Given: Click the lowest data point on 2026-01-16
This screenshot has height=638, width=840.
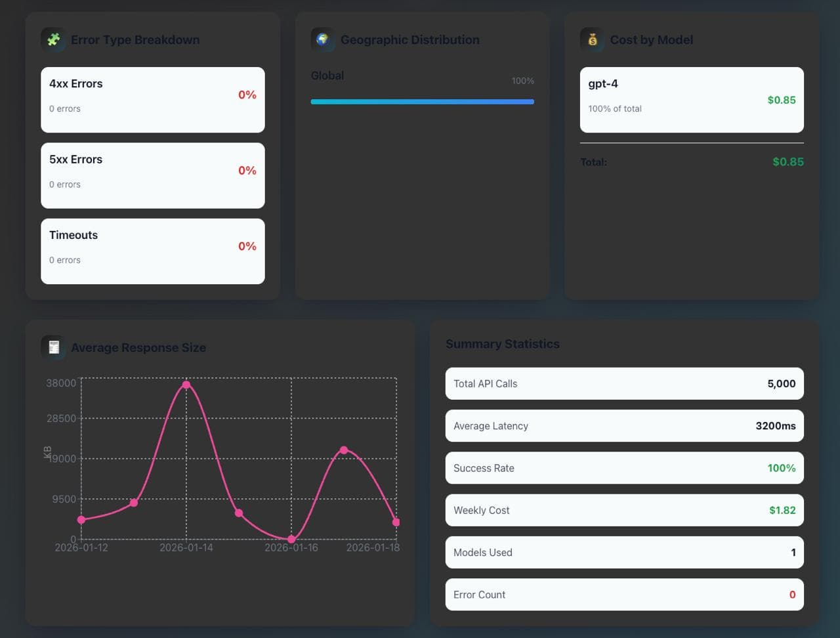Looking at the screenshot, I should click(291, 539).
